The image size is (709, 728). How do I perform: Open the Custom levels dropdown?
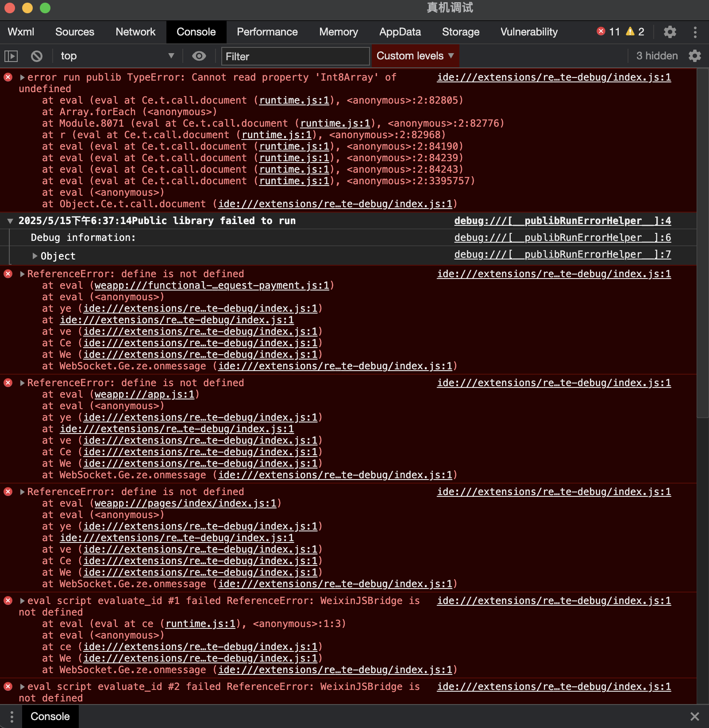coord(415,56)
